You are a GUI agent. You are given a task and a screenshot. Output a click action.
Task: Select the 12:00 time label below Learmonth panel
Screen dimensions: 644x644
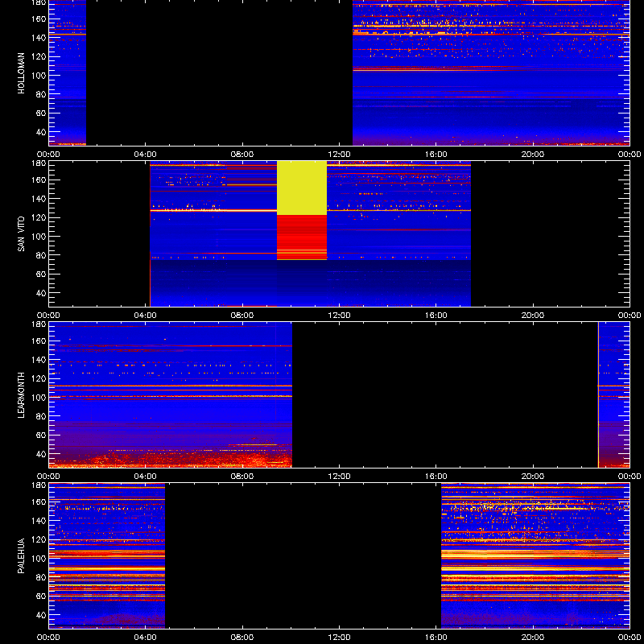(339, 477)
